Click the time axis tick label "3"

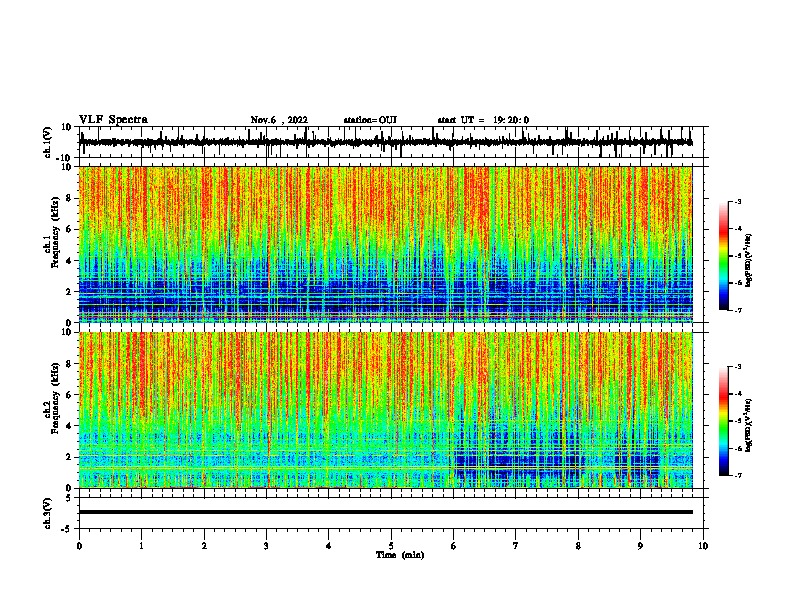[x=266, y=546]
